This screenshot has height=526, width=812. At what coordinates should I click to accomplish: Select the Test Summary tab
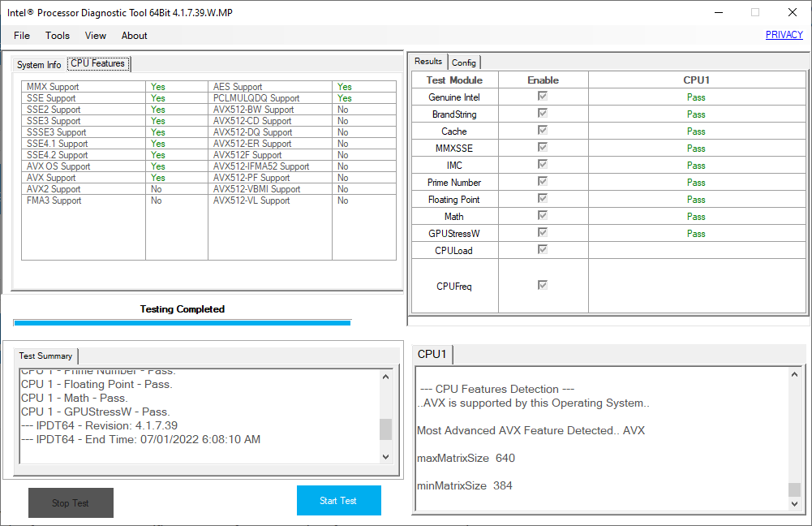tap(45, 356)
